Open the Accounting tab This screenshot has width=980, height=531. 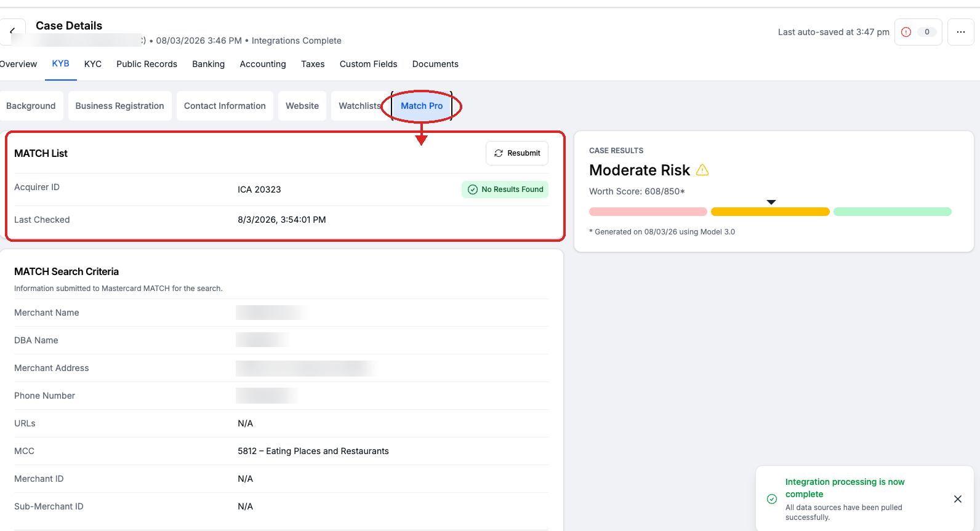click(263, 64)
